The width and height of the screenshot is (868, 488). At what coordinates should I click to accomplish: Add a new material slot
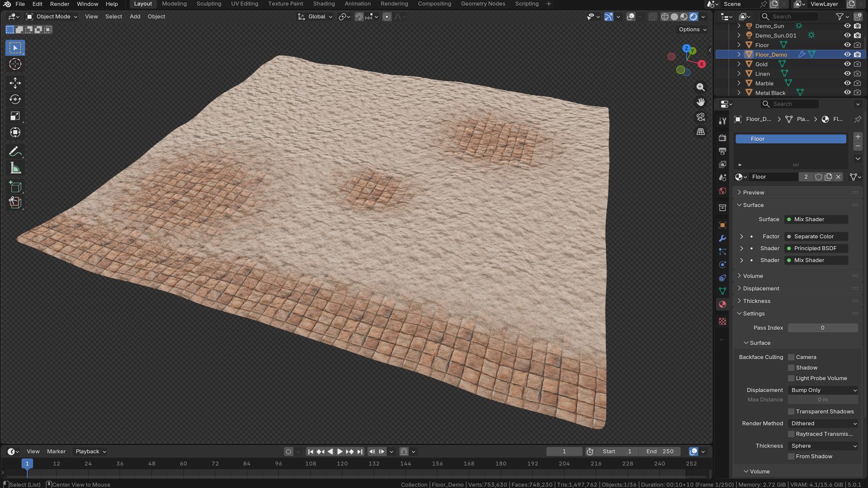click(858, 137)
